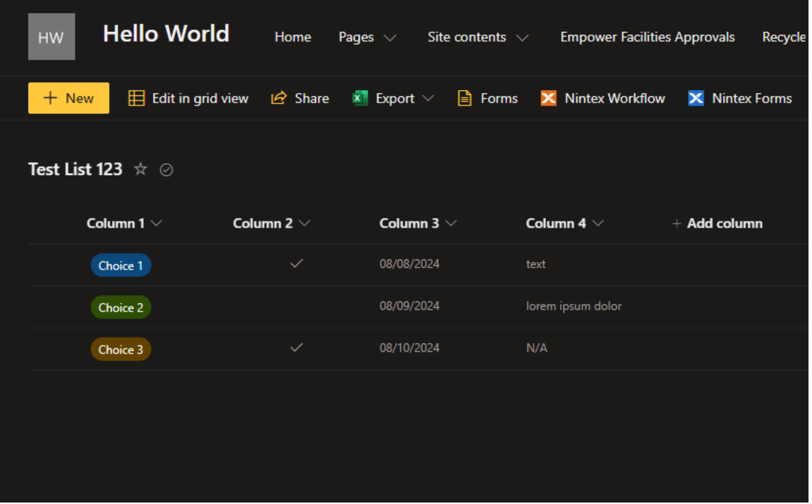Open Empower Facilities Approvals link
The image size is (812, 504).
[x=647, y=37]
